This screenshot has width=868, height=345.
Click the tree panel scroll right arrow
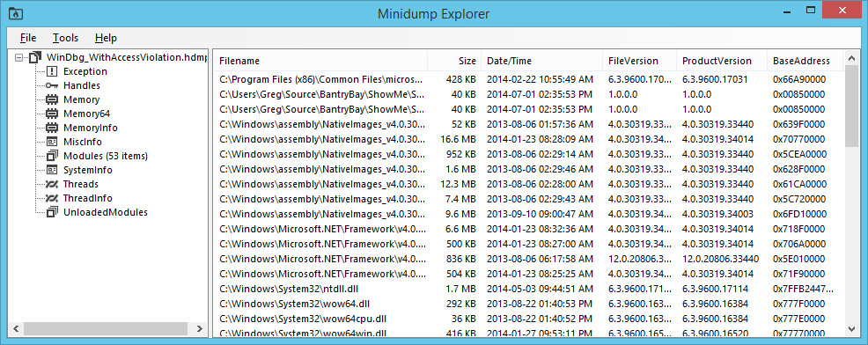[200, 328]
